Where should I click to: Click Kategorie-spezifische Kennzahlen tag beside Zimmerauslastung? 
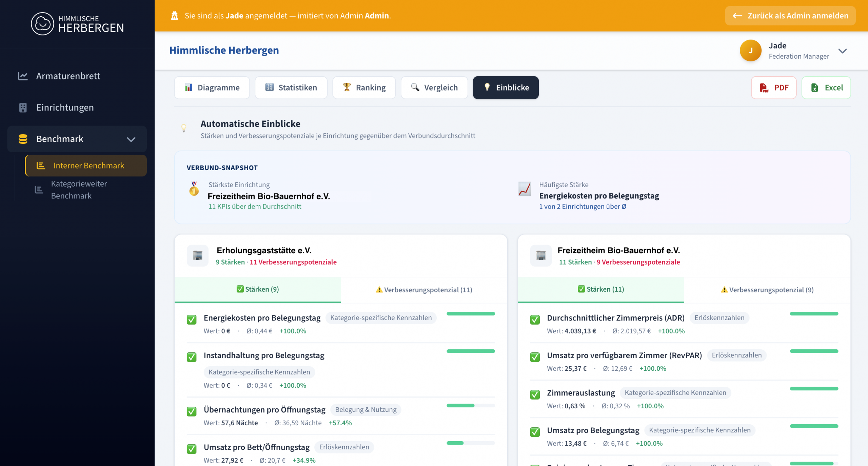pos(675,393)
